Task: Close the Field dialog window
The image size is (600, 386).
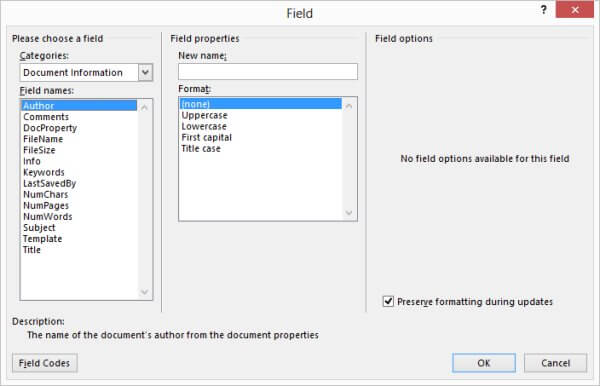Action: point(575,10)
